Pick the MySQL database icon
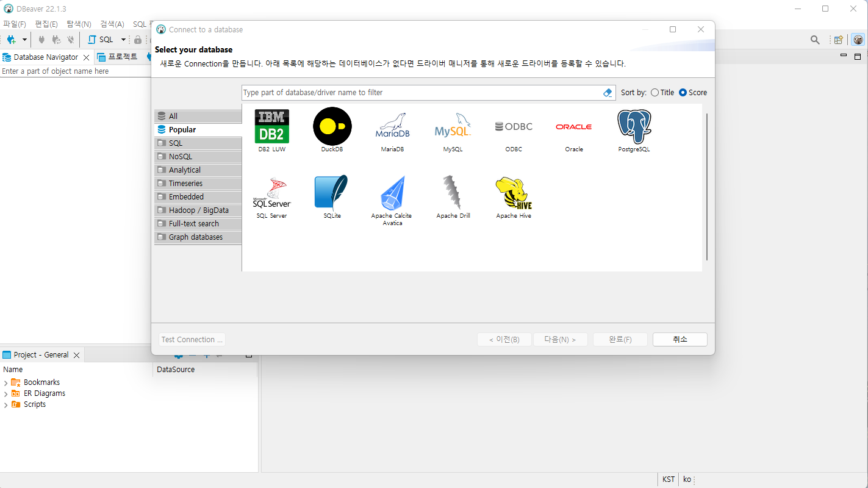Image resolution: width=868 pixels, height=488 pixels. coord(453,126)
